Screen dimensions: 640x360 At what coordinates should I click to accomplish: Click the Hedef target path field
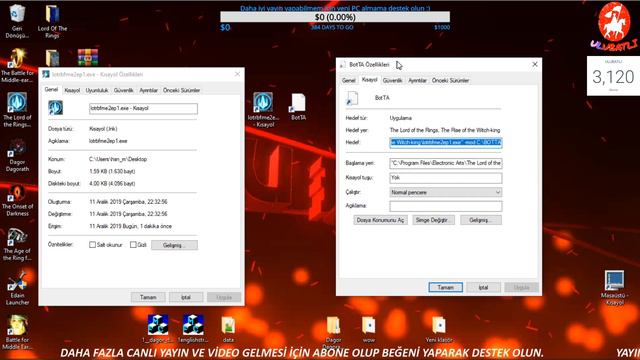coord(446,142)
